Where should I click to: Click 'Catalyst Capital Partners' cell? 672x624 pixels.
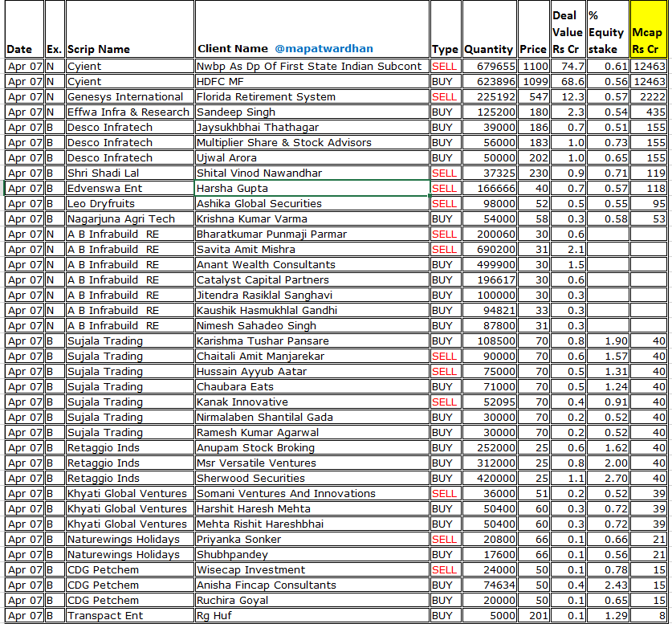(312, 279)
